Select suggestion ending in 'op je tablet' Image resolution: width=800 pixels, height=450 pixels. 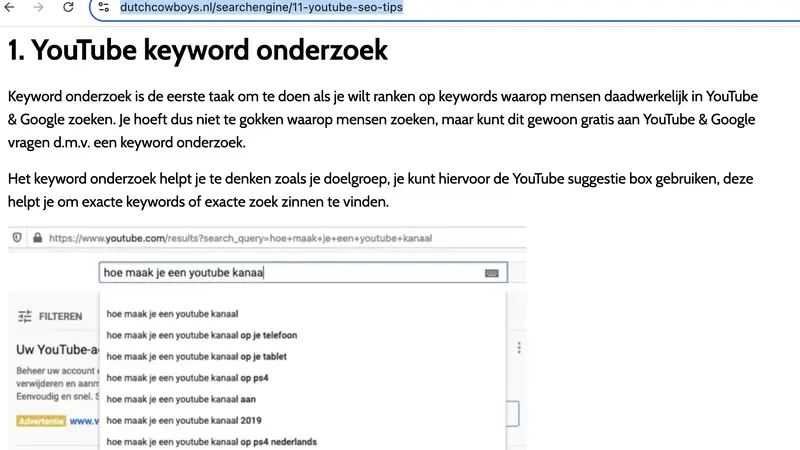tap(196, 357)
